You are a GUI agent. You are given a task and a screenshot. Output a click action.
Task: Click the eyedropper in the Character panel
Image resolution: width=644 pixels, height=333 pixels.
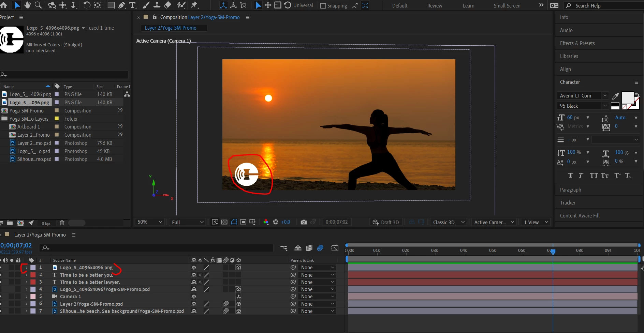click(x=615, y=96)
